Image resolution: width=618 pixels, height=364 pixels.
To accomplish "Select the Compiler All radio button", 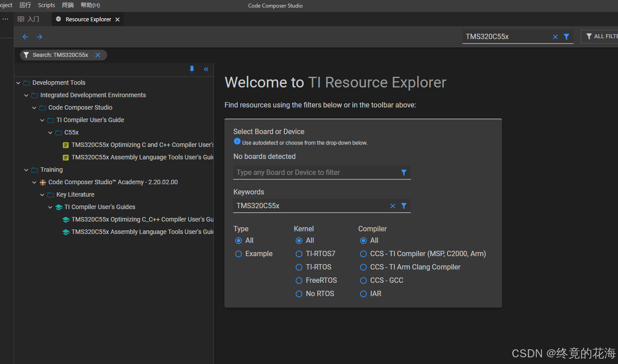I will tap(363, 241).
